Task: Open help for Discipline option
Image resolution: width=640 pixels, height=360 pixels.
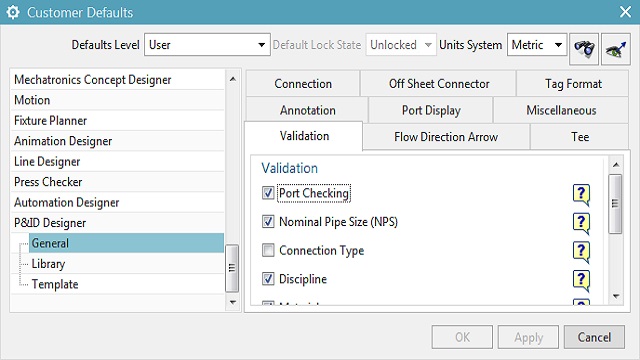Action: [x=581, y=280]
